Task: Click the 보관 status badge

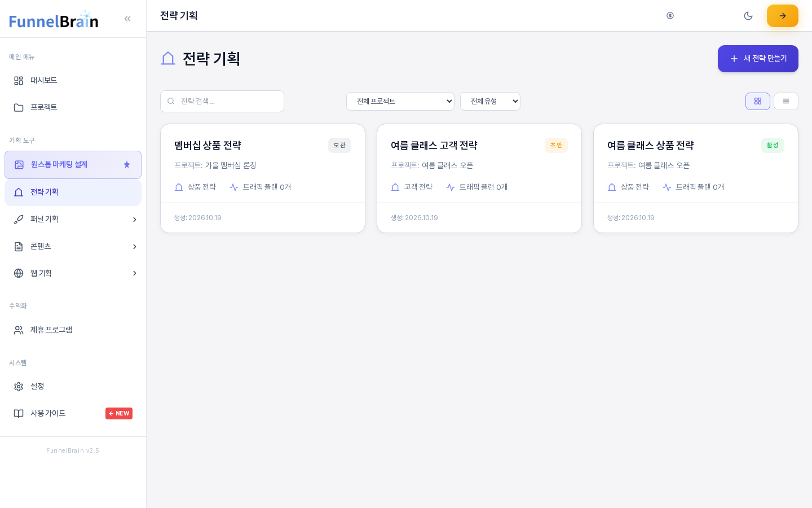Action: [339, 146]
